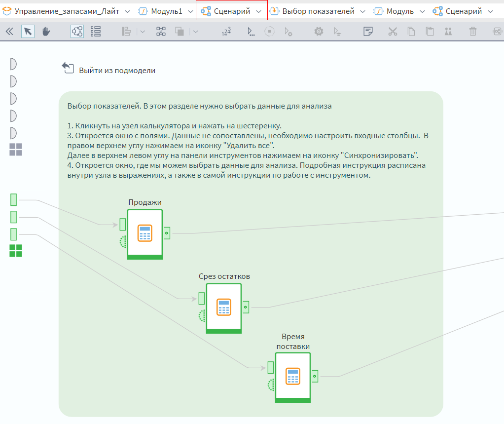The height and width of the screenshot is (424, 504).
Task: Run the scenario execution
Action: (x=251, y=31)
